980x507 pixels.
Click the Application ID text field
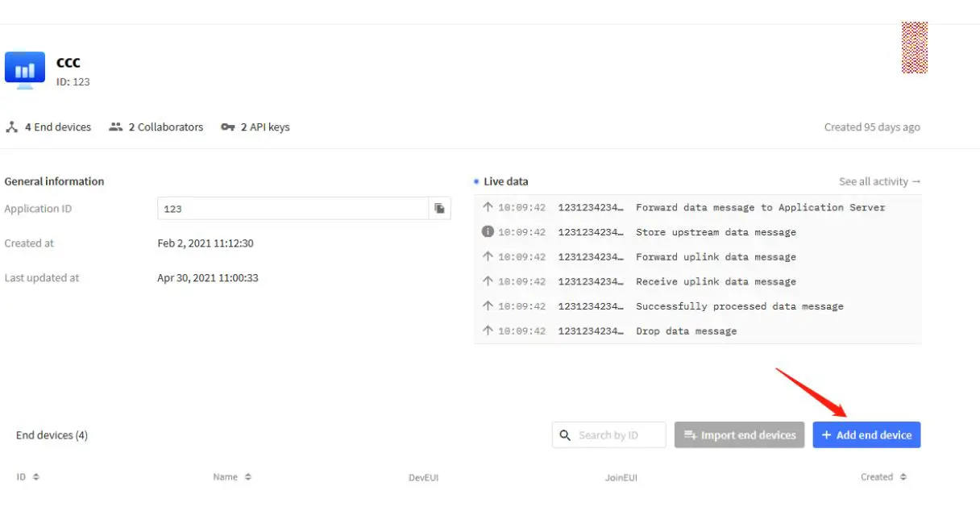coord(293,209)
